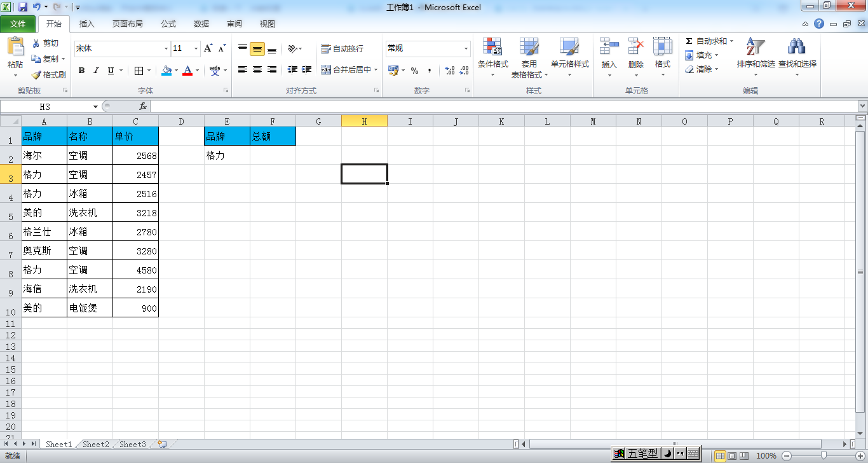Switch to the 公式 ribbon tab
Viewport: 868px width, 463px height.
click(168, 24)
